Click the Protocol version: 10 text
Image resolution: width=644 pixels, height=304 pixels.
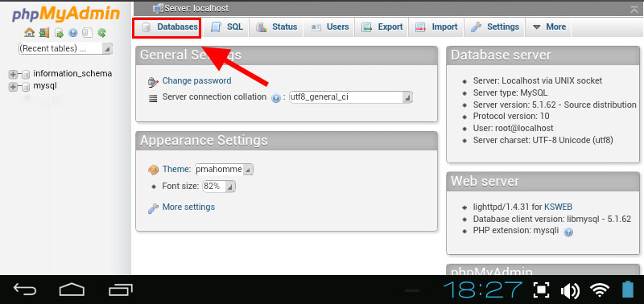tap(511, 116)
